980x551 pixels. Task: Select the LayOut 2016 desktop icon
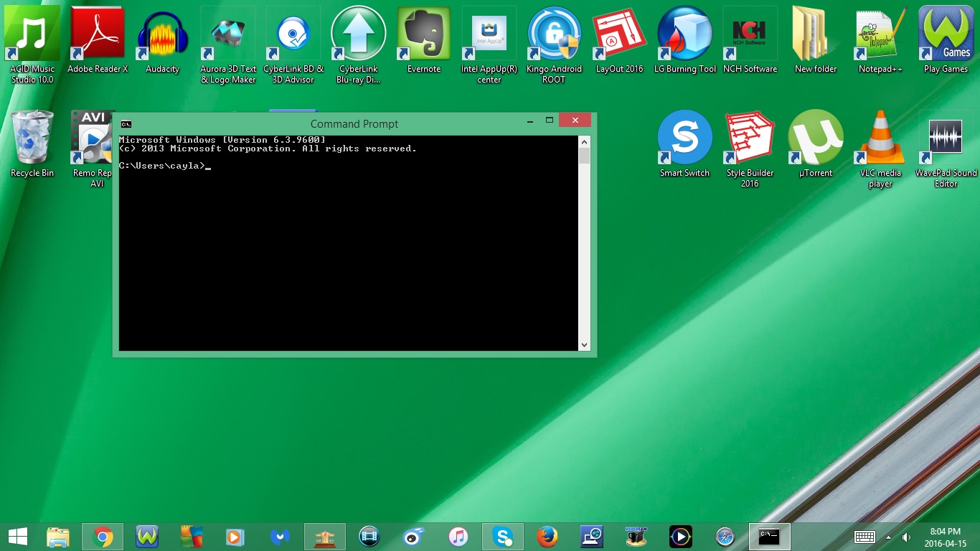620,40
